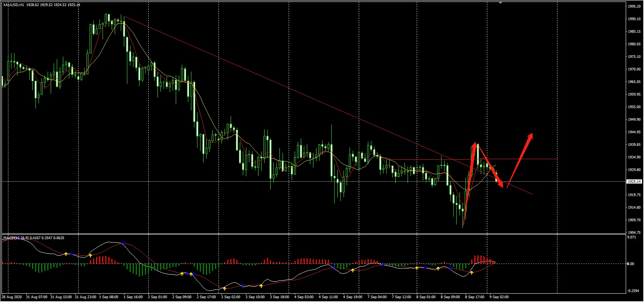644x302 pixels.
Task: Click price scale value 1949.90
Action: pos(634,120)
